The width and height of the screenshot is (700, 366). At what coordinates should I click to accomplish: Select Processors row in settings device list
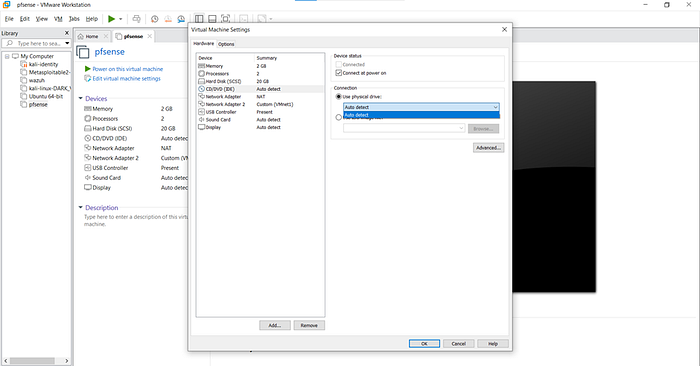[x=260, y=74]
